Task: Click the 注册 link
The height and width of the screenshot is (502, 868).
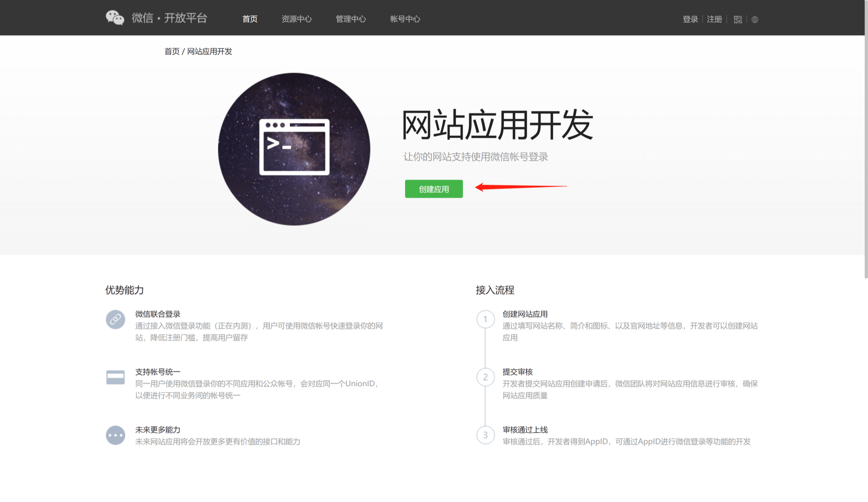Action: (x=714, y=20)
